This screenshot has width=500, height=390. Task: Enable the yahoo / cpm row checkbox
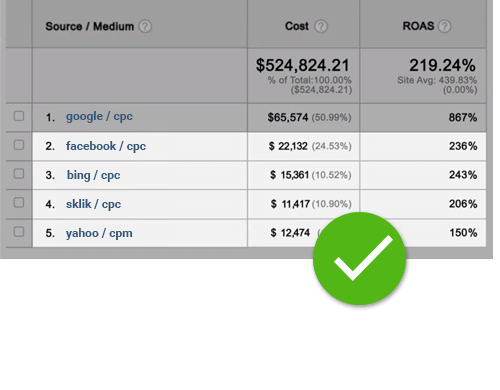pos(19,231)
